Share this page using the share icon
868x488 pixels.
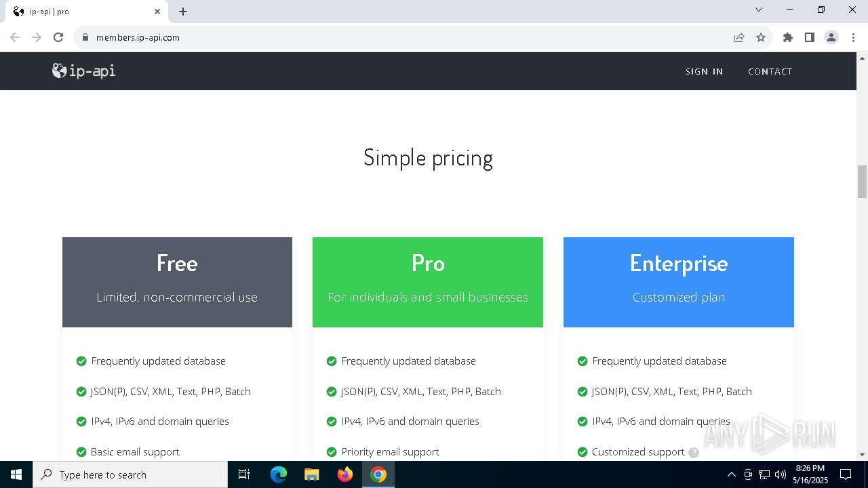739,37
